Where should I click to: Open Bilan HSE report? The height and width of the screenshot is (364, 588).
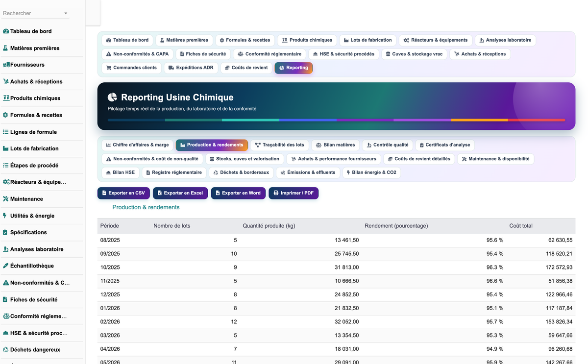[120, 172]
